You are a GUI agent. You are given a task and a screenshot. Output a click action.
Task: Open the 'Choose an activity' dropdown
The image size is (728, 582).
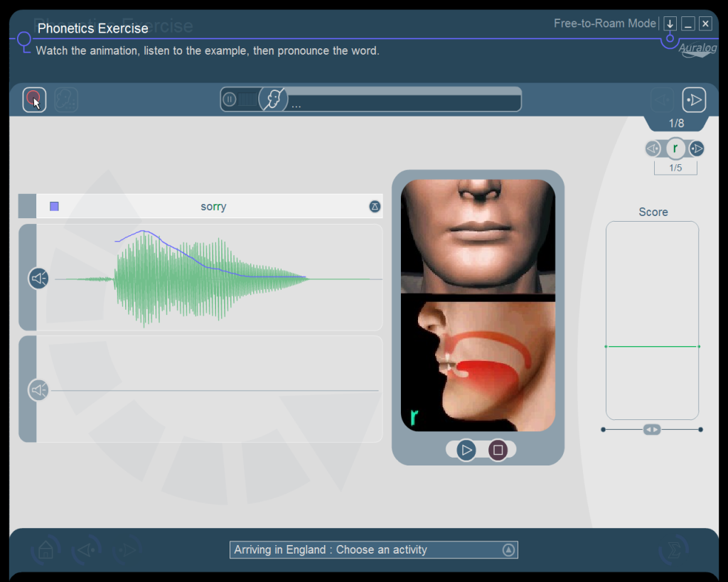pyautogui.click(x=508, y=550)
